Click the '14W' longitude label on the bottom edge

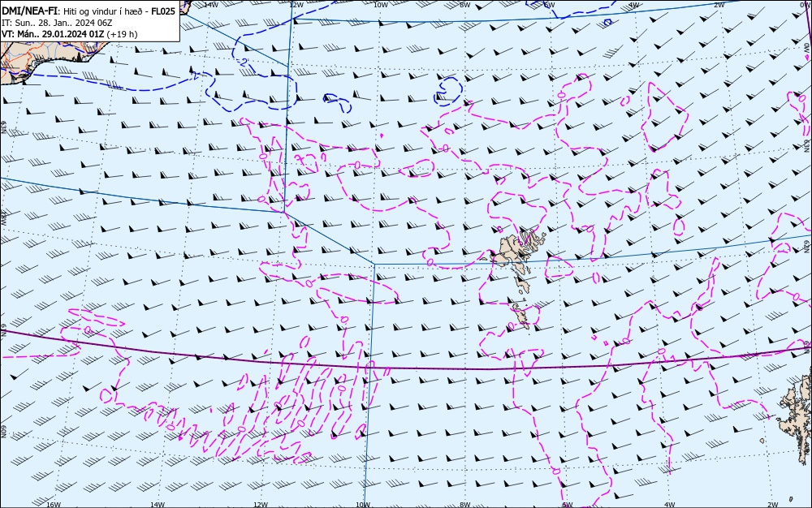click(x=158, y=505)
